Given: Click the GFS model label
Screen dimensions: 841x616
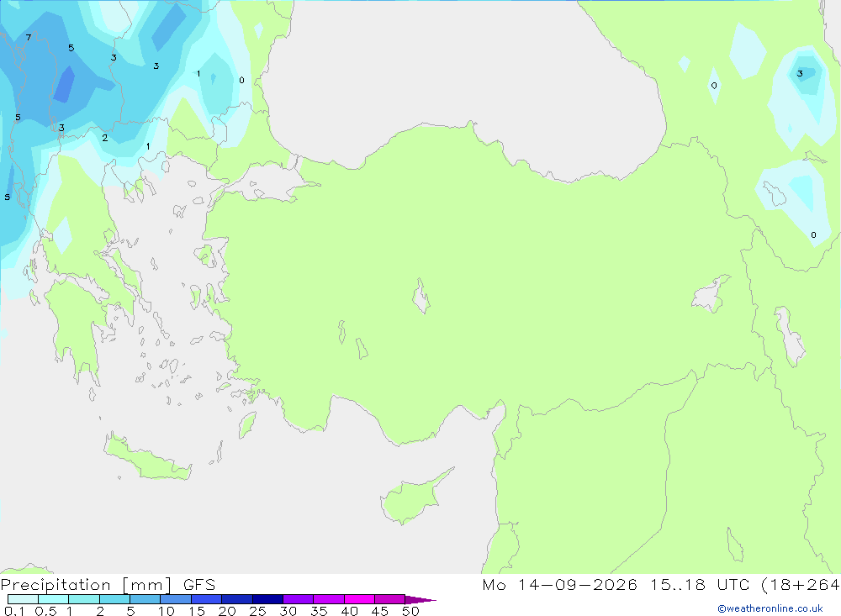Looking at the screenshot, I should pyautogui.click(x=199, y=585).
